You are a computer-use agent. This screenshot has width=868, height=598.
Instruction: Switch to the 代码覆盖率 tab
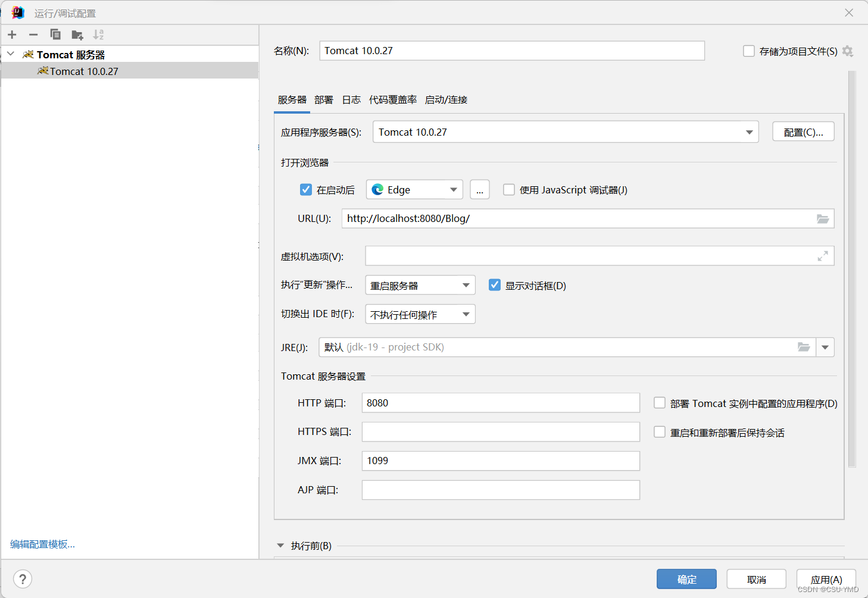pyautogui.click(x=393, y=100)
